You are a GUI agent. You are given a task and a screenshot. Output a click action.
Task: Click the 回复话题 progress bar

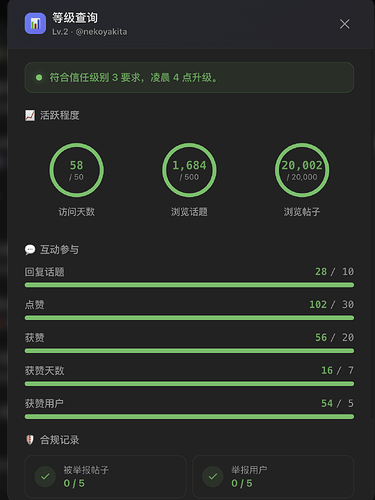pyautogui.click(x=189, y=285)
